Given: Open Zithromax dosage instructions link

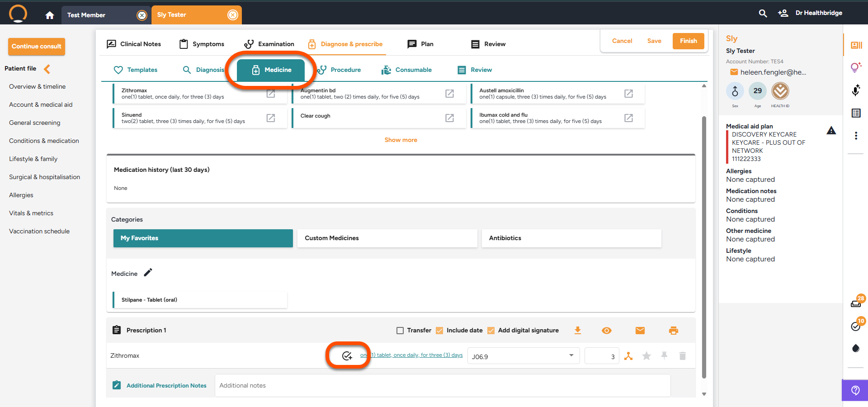Looking at the screenshot, I should coord(411,355).
